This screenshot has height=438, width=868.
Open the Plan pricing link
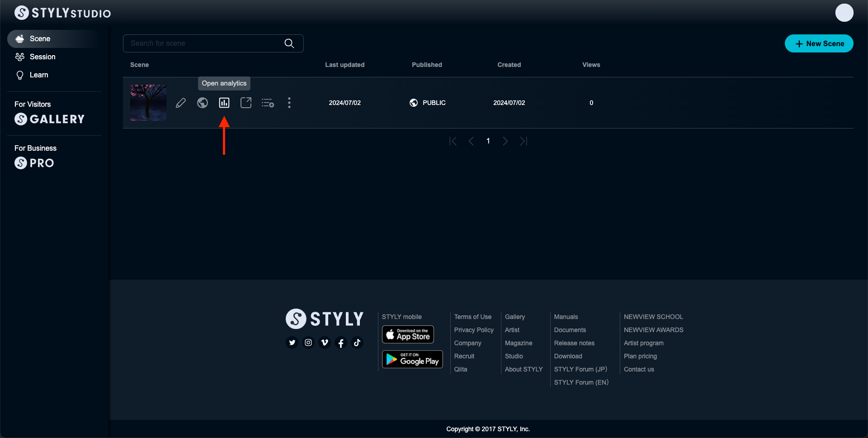[x=640, y=356]
